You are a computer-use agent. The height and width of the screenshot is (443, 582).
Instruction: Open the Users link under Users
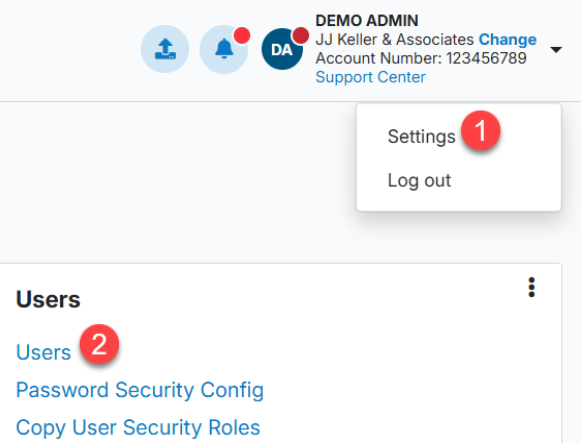click(x=43, y=352)
